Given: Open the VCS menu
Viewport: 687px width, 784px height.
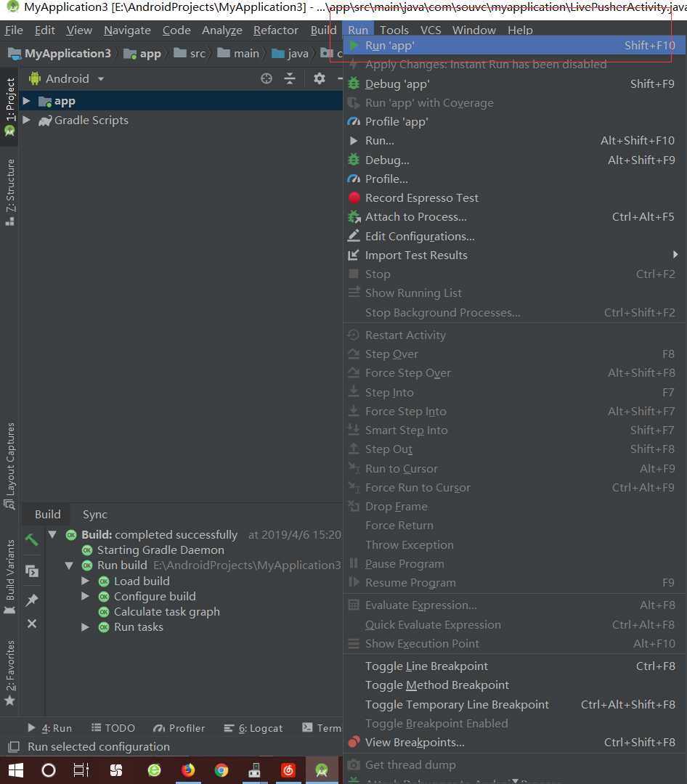Looking at the screenshot, I should click(431, 30).
